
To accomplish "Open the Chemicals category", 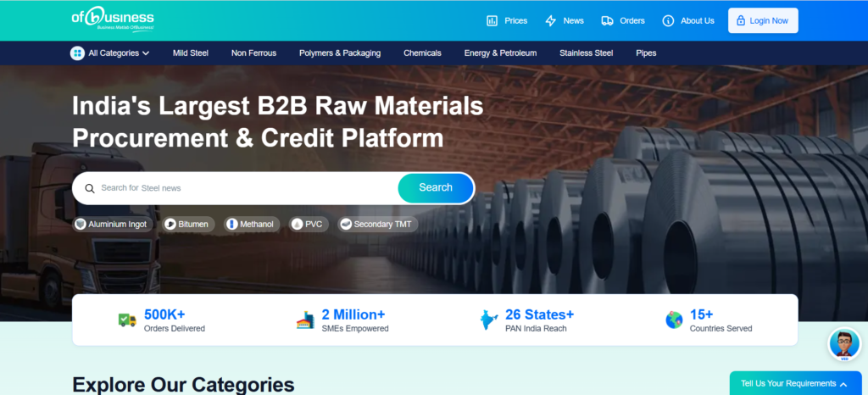I will pyautogui.click(x=422, y=53).
